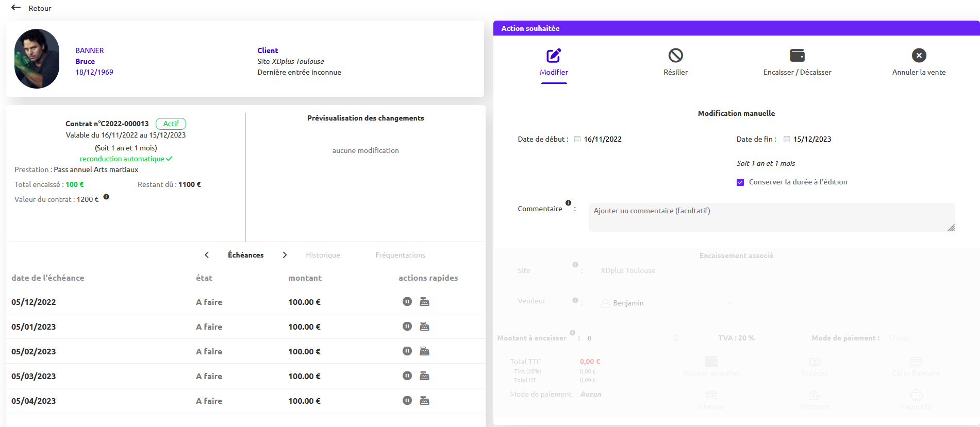Click cash register icon for 05/01/2023
The image size is (980, 427).
click(x=424, y=327)
